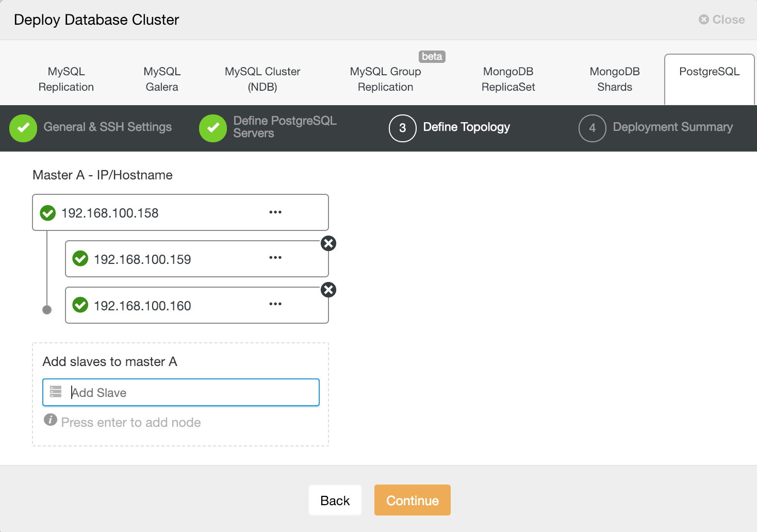Open the MongoDB ReplicaSet tab

tap(508, 79)
